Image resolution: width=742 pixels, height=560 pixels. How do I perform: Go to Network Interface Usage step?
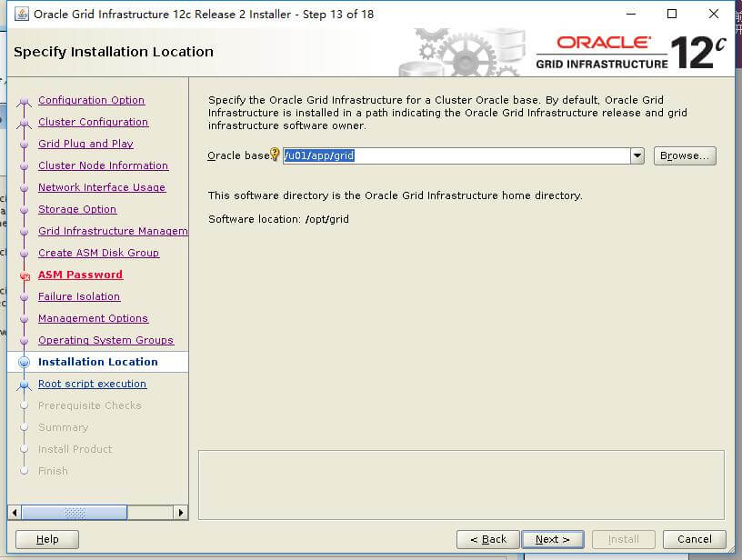coord(102,187)
